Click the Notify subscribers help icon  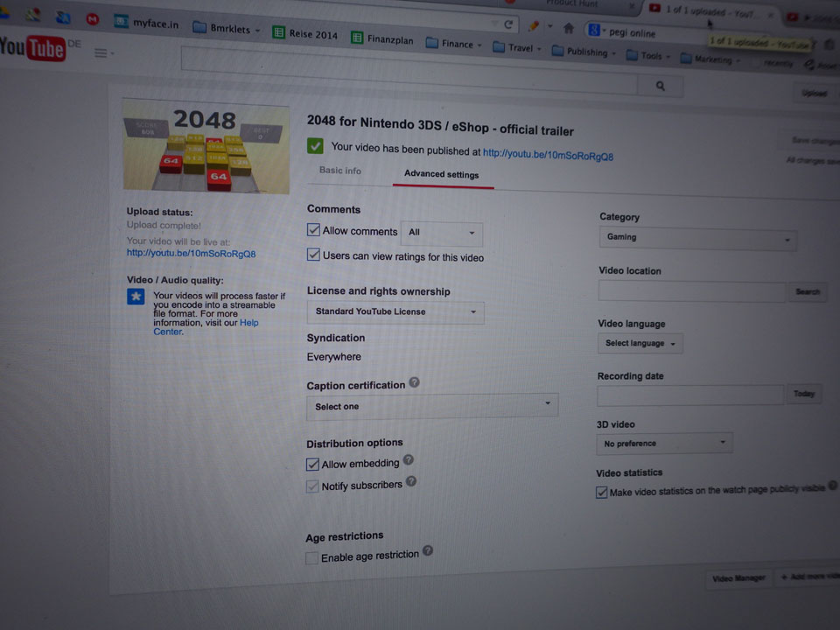click(x=411, y=481)
